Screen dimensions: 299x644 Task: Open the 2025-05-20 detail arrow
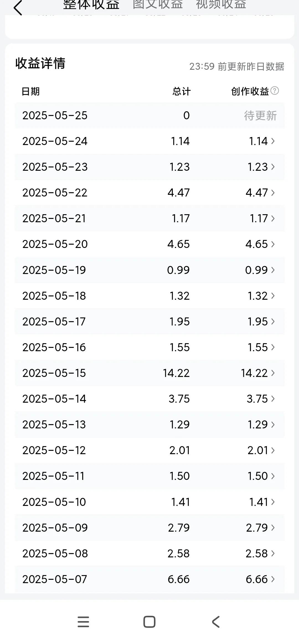tap(273, 244)
